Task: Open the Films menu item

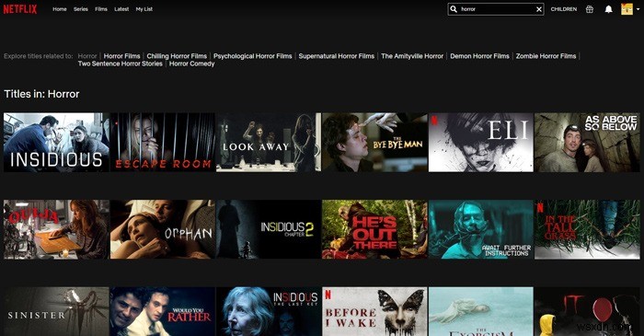Action: (x=101, y=9)
